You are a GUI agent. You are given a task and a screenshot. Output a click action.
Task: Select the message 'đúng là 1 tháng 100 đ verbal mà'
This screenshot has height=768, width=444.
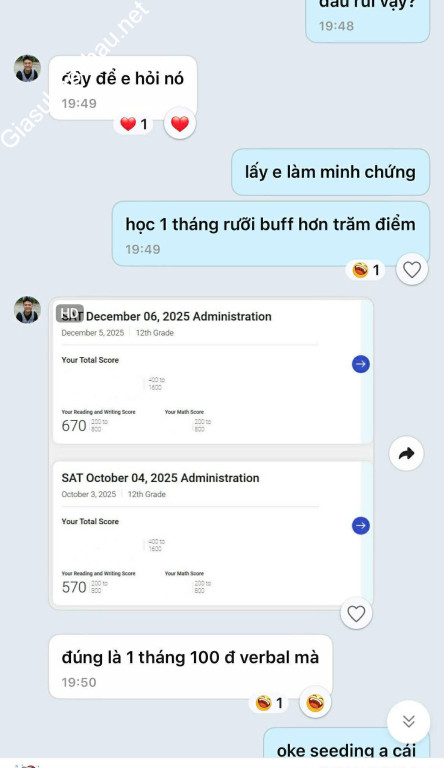point(191,667)
